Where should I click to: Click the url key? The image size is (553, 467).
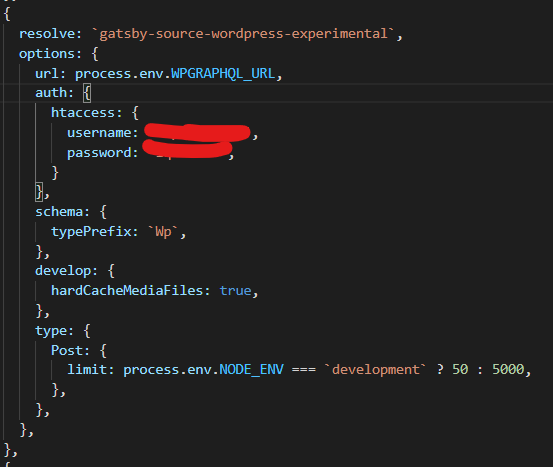point(47,74)
